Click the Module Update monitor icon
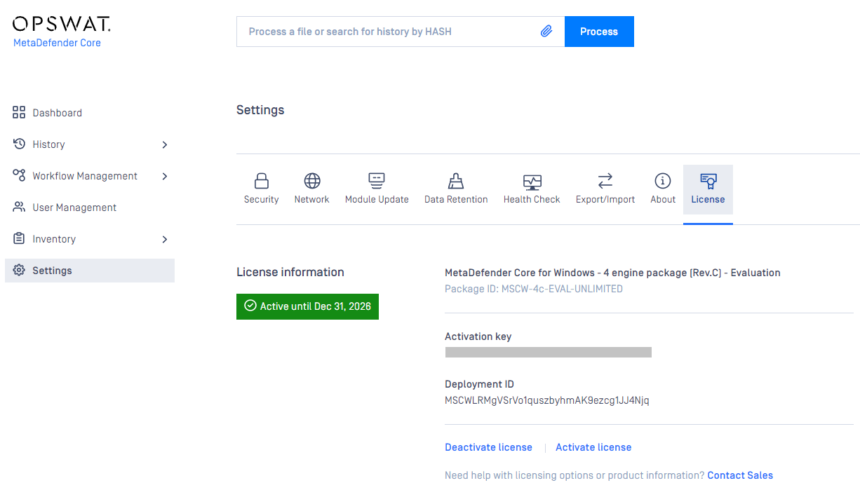This screenshot has height=504, width=860. (377, 181)
